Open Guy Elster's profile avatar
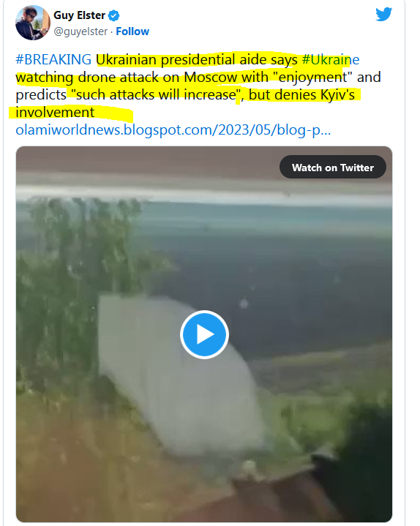The height and width of the screenshot is (526, 420). coord(33,23)
